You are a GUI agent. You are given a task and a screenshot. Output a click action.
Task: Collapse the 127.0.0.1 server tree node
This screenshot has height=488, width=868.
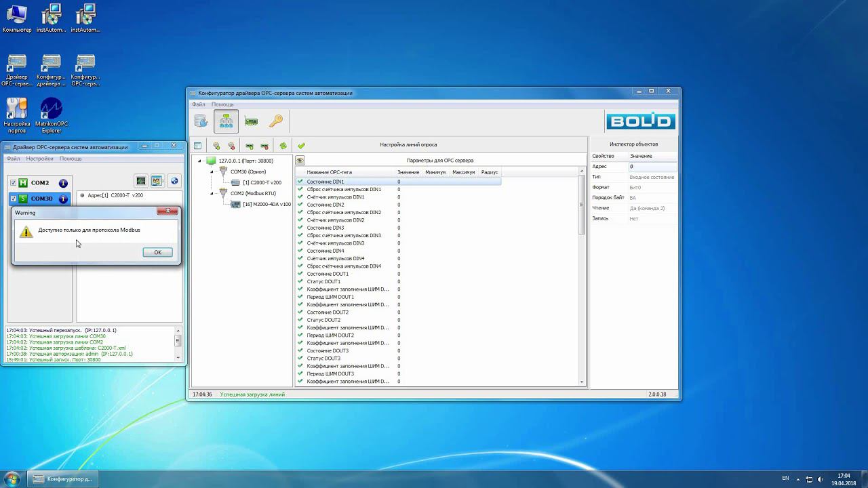click(x=199, y=161)
